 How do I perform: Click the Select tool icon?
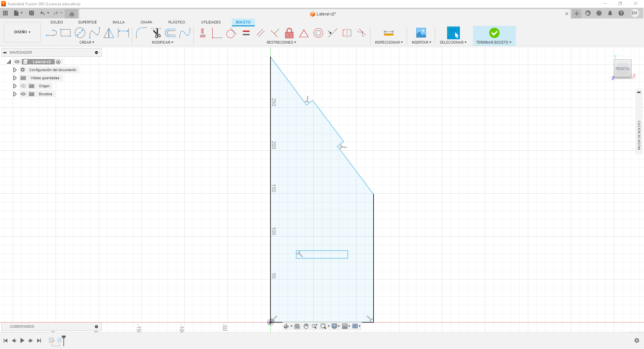pyautogui.click(x=453, y=33)
